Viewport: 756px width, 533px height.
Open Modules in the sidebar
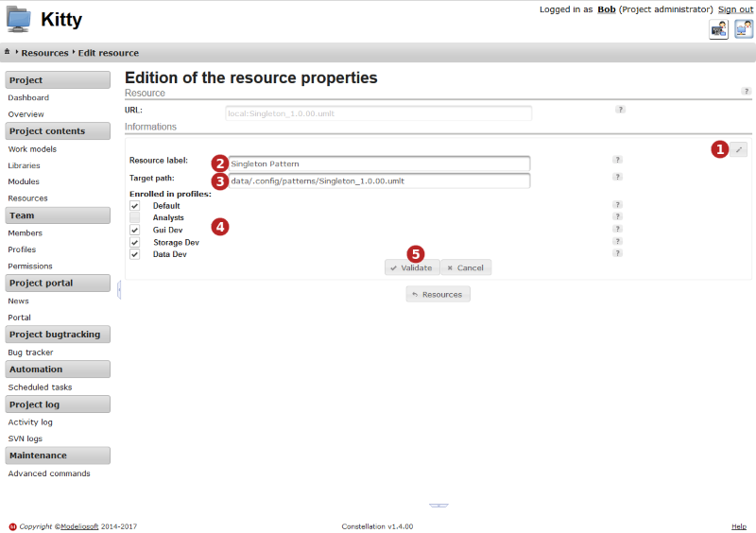[x=24, y=181]
